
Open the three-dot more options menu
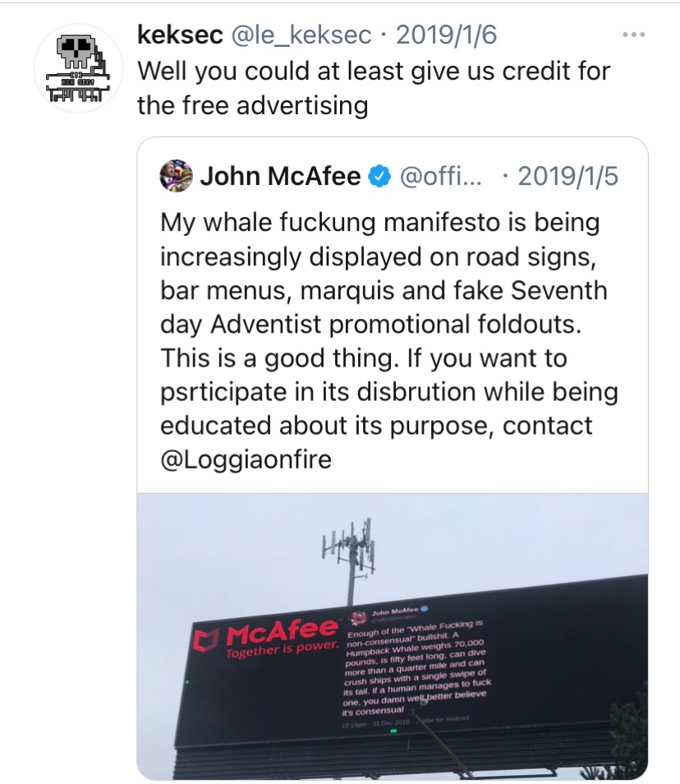[633, 35]
